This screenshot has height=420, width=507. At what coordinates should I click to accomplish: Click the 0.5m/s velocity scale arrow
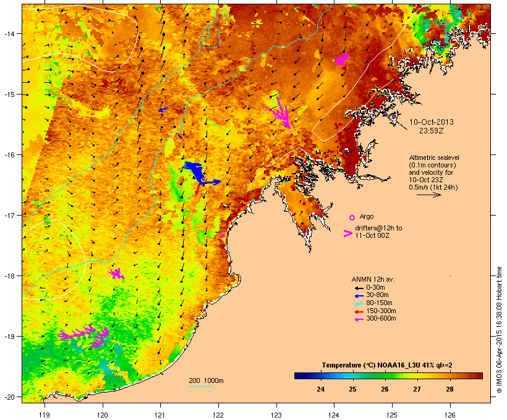pos(428,195)
